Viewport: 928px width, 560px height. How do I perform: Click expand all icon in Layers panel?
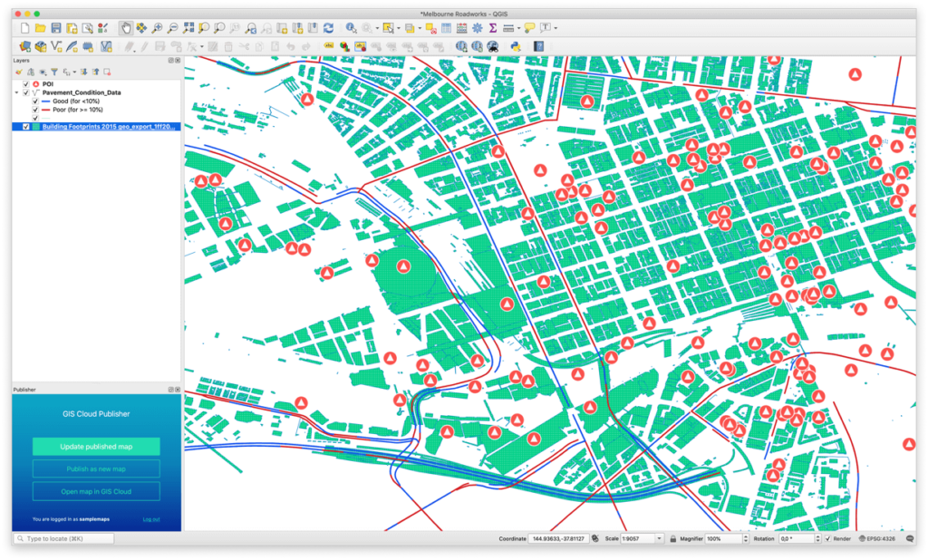[x=83, y=72]
